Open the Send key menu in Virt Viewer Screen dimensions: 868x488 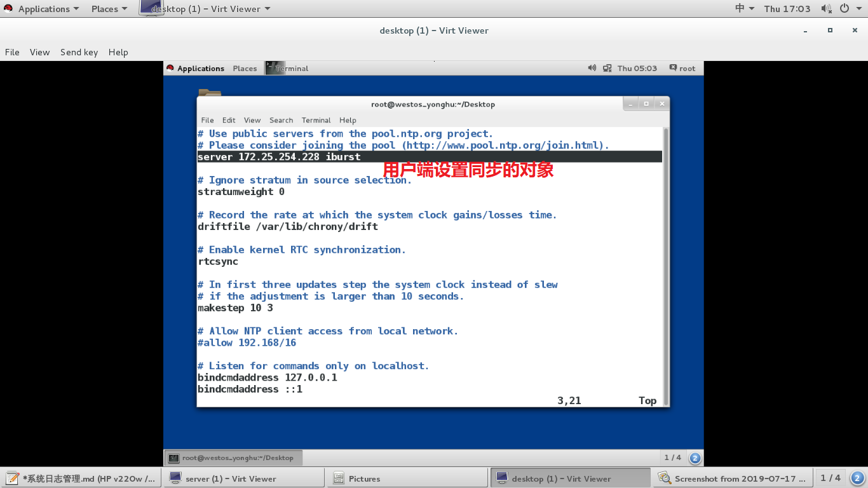tap(79, 52)
